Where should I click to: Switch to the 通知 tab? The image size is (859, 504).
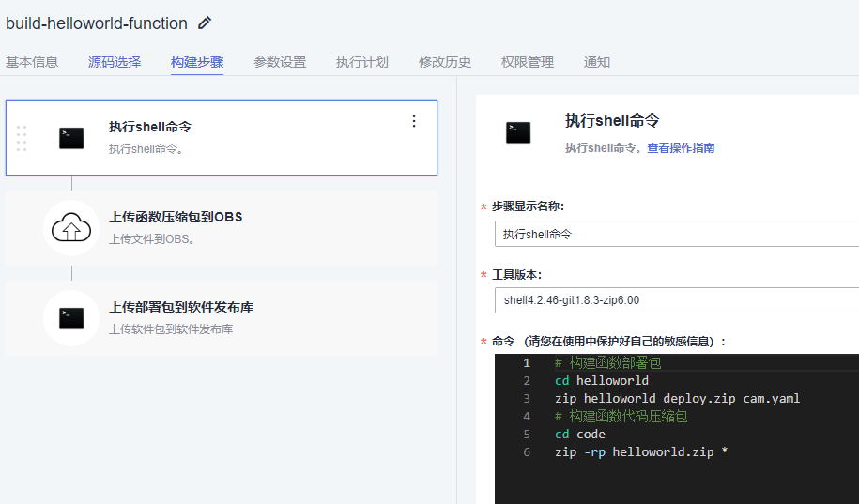[x=597, y=62]
